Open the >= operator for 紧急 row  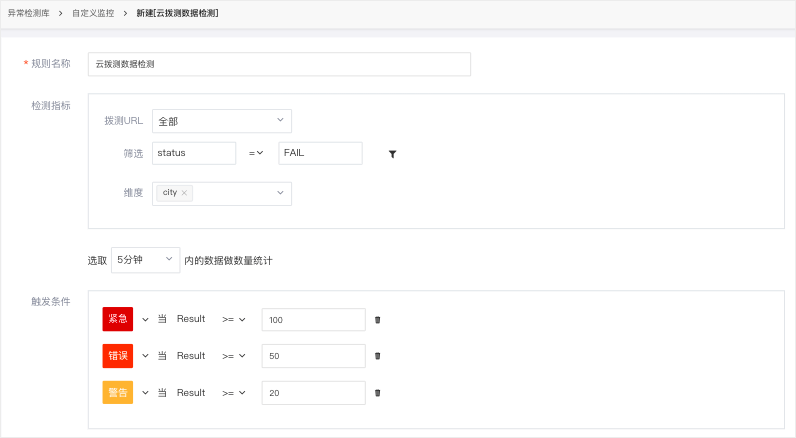click(234, 320)
